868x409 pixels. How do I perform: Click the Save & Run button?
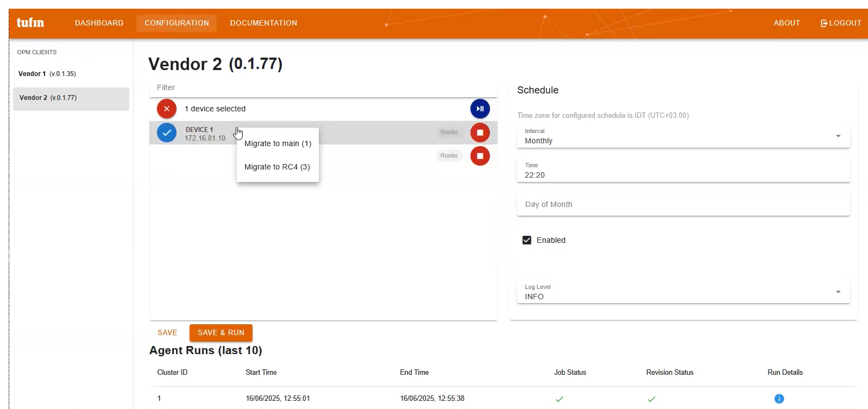pyautogui.click(x=221, y=332)
